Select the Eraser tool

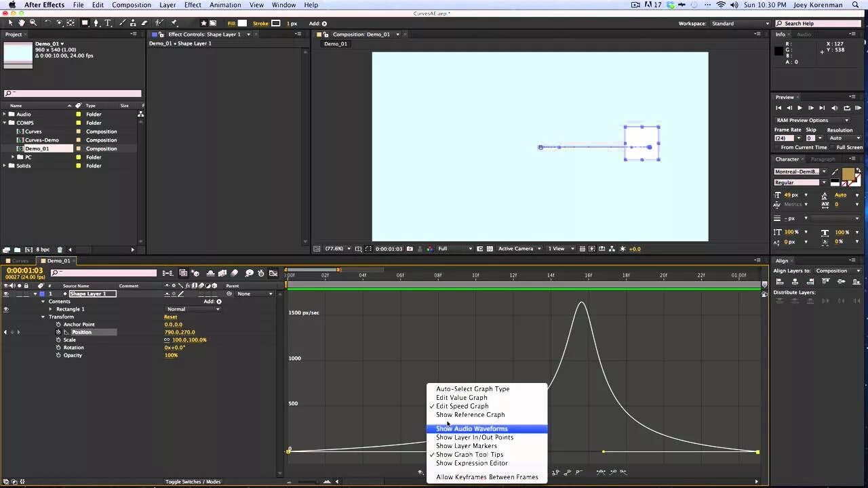click(144, 23)
